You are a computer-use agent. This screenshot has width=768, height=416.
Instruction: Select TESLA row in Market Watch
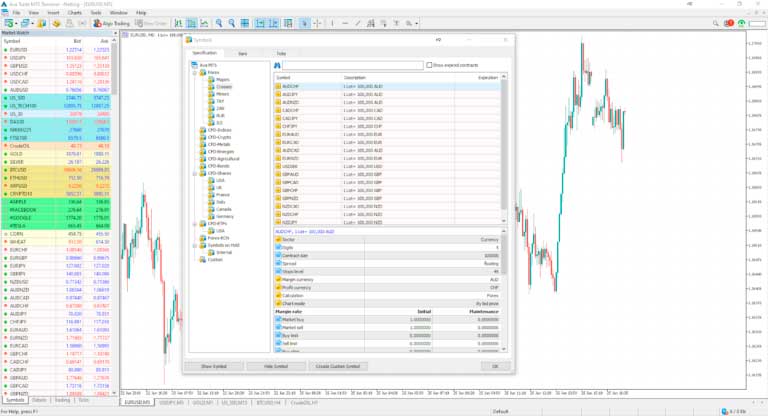point(56,226)
